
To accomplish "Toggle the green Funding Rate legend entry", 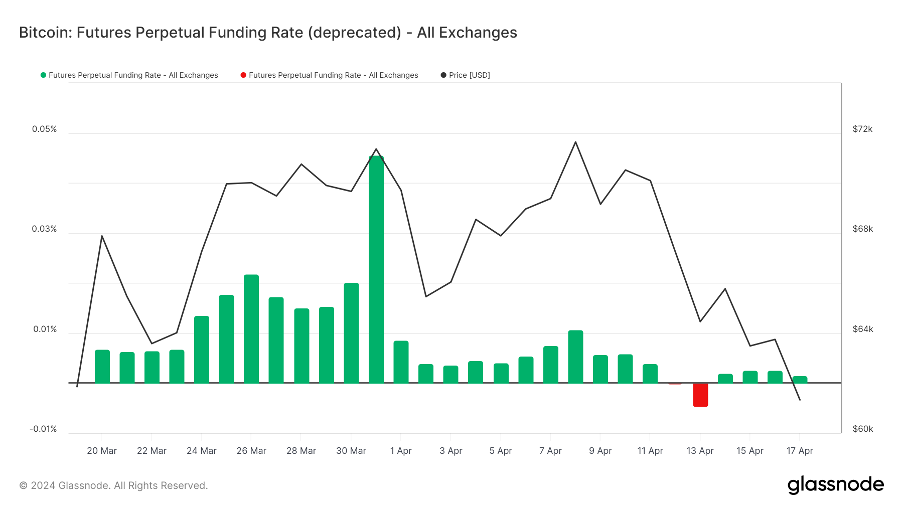I will pos(129,75).
